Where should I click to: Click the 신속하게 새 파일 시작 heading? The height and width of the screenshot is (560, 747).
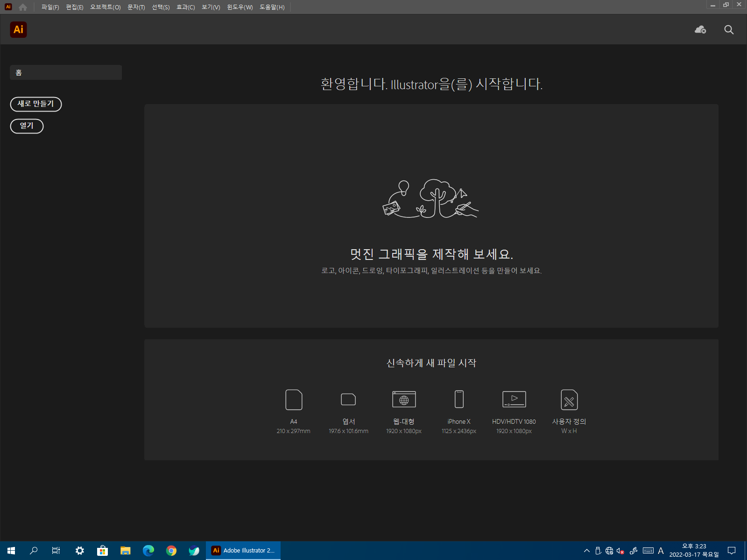(431, 363)
